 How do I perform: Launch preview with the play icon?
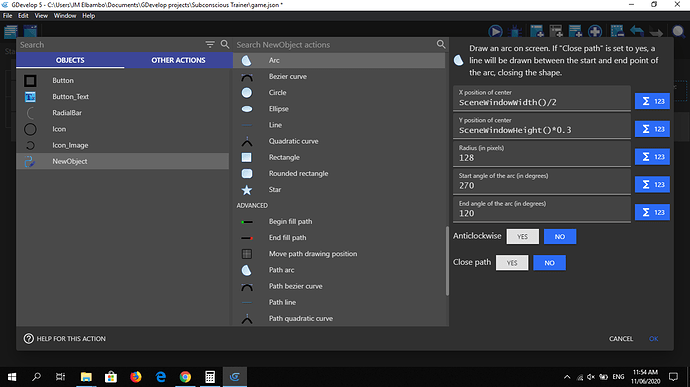tap(495, 31)
